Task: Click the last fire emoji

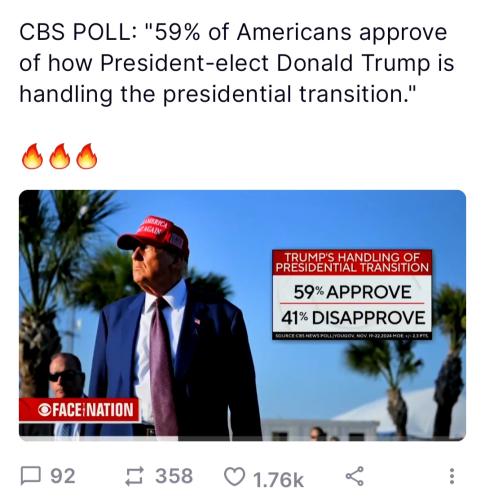Action: (87, 156)
